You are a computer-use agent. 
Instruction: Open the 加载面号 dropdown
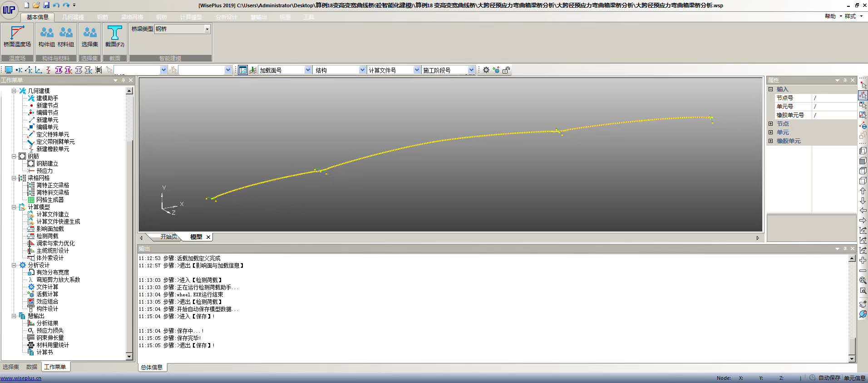308,70
